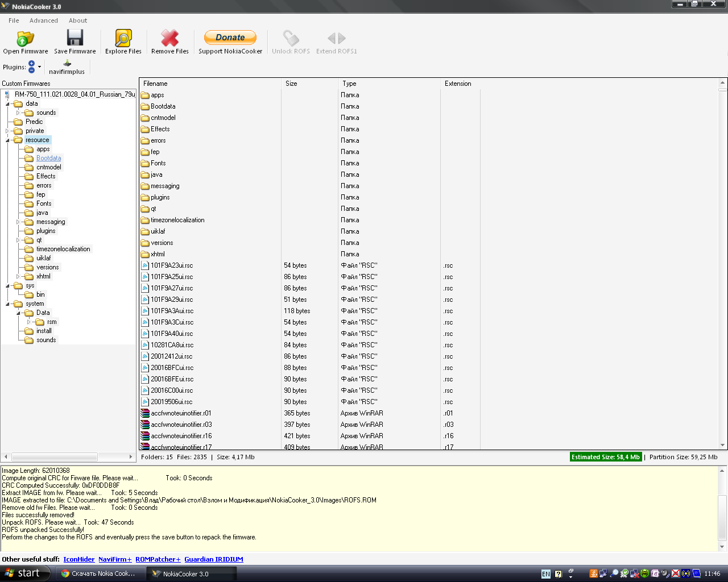Screen dimensions: 728x582
Task: Click the log panel vertical scrollbar thumb
Action: pyautogui.click(x=722, y=517)
